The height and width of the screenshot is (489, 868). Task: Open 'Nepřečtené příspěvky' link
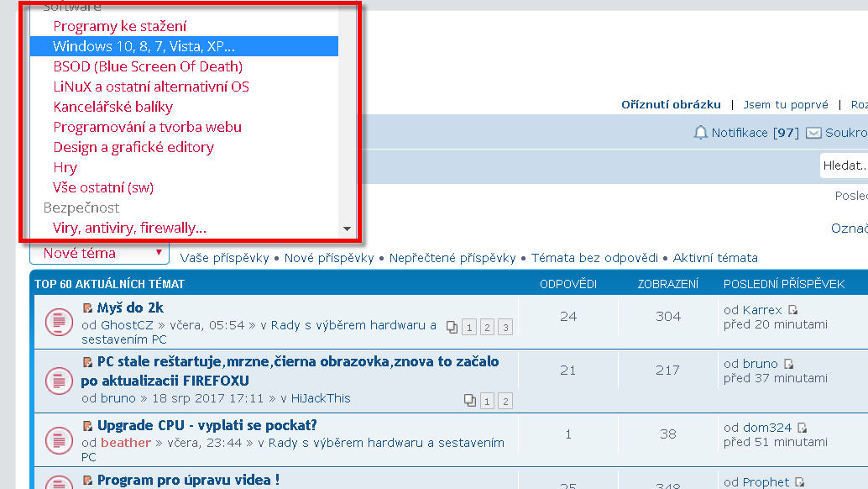point(452,258)
